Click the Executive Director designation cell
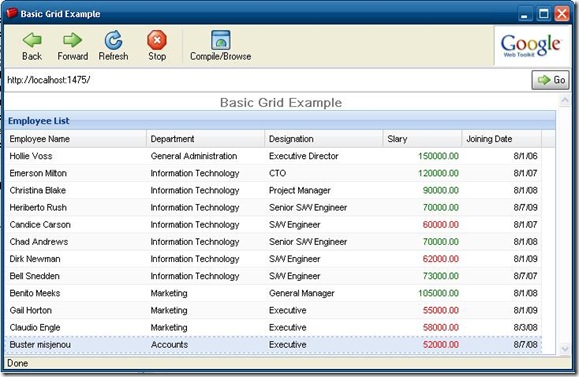Viewport: 579px width, 377px height. (x=304, y=156)
